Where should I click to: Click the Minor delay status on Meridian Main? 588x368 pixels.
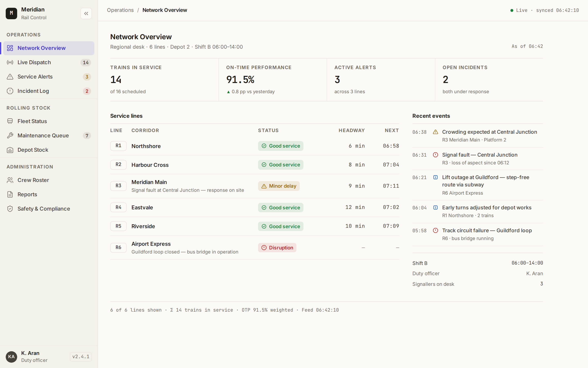(x=279, y=186)
